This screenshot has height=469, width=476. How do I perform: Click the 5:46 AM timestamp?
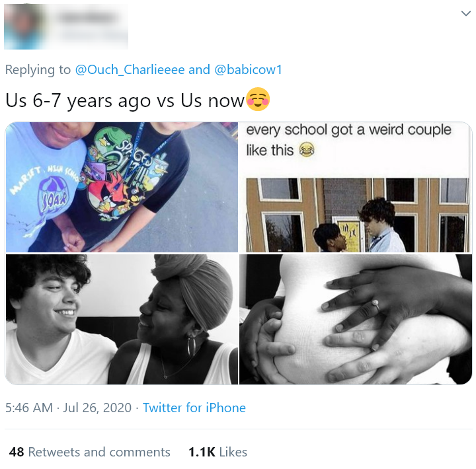pyautogui.click(x=29, y=408)
